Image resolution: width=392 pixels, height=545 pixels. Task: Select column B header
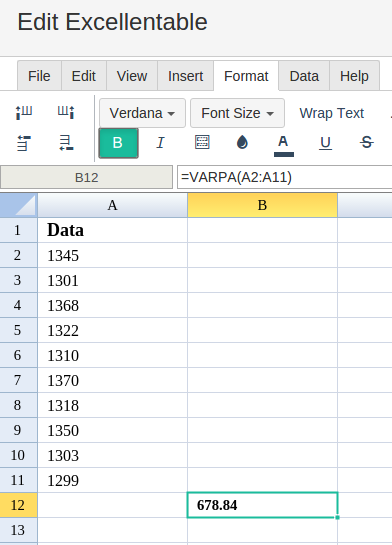[262, 205]
